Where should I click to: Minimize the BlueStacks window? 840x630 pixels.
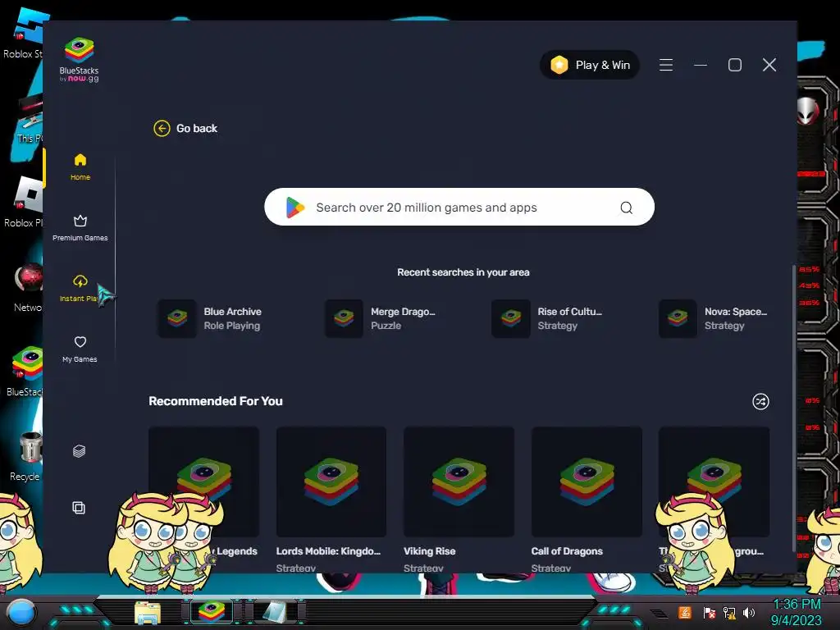(x=701, y=65)
